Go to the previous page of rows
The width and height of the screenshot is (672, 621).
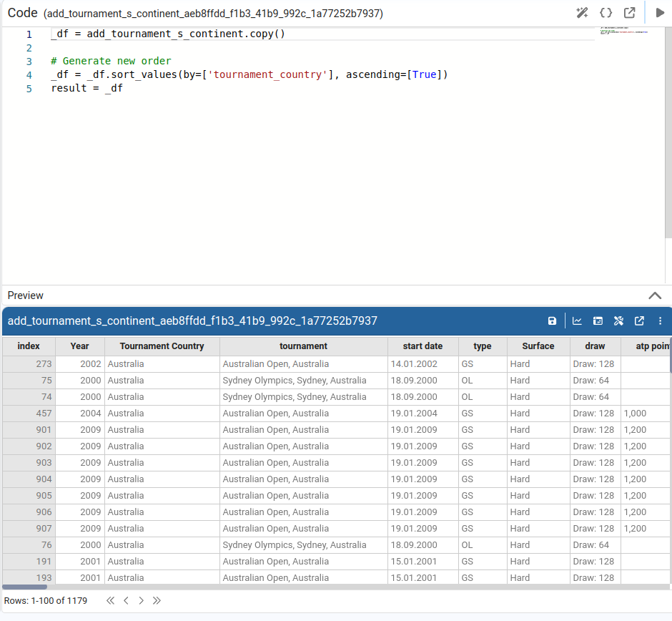(x=126, y=601)
